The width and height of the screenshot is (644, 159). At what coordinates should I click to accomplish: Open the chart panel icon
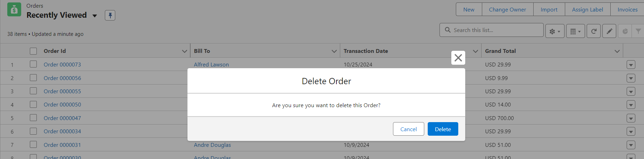[625, 31]
